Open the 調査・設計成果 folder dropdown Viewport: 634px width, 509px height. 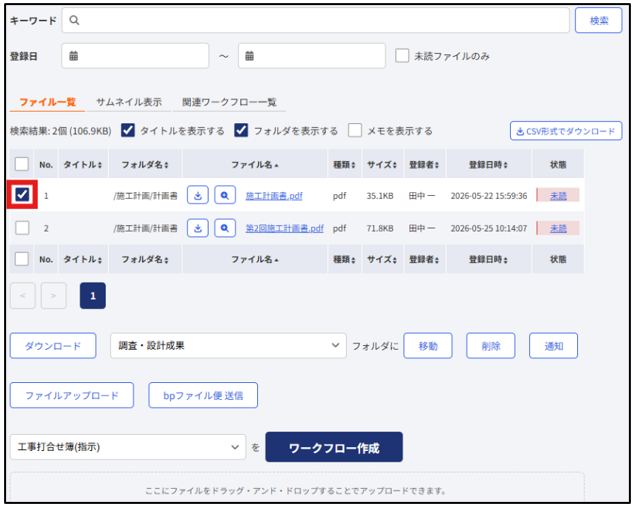point(228,346)
